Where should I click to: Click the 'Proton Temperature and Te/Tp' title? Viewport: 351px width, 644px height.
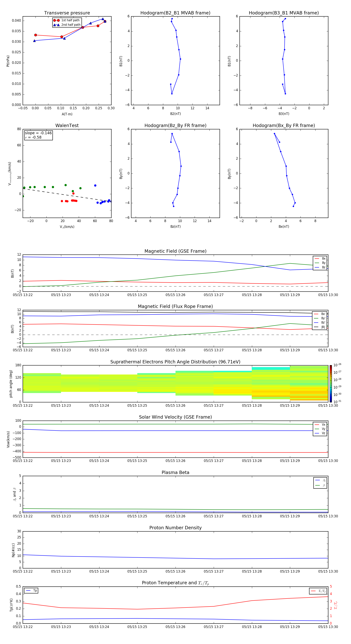175,583
